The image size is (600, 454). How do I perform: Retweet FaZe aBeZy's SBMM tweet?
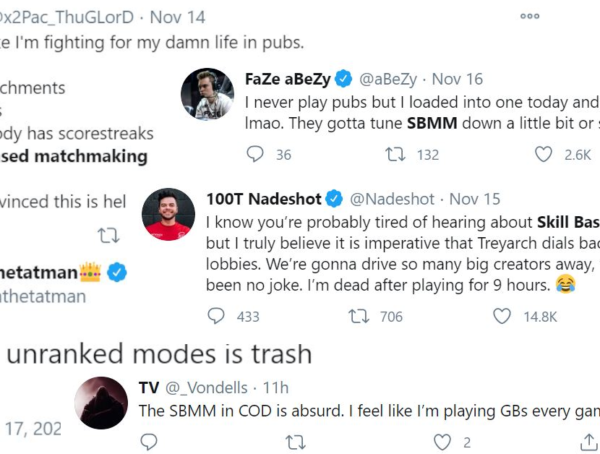tap(397, 155)
